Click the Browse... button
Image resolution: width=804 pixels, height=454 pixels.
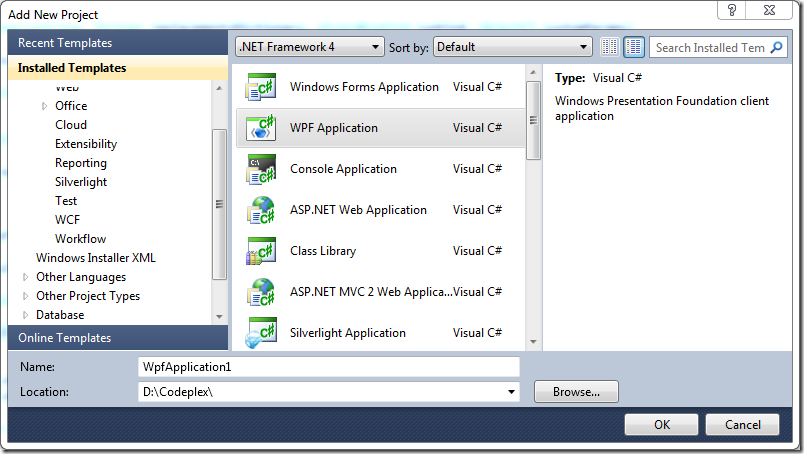coord(576,392)
